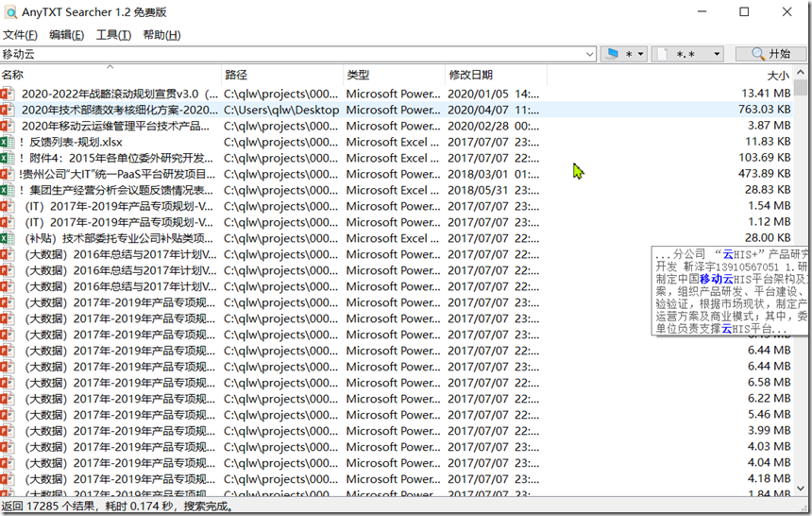812x516 pixels.
Task: Click the vertical scrollbar down arrow
Action: (x=803, y=490)
